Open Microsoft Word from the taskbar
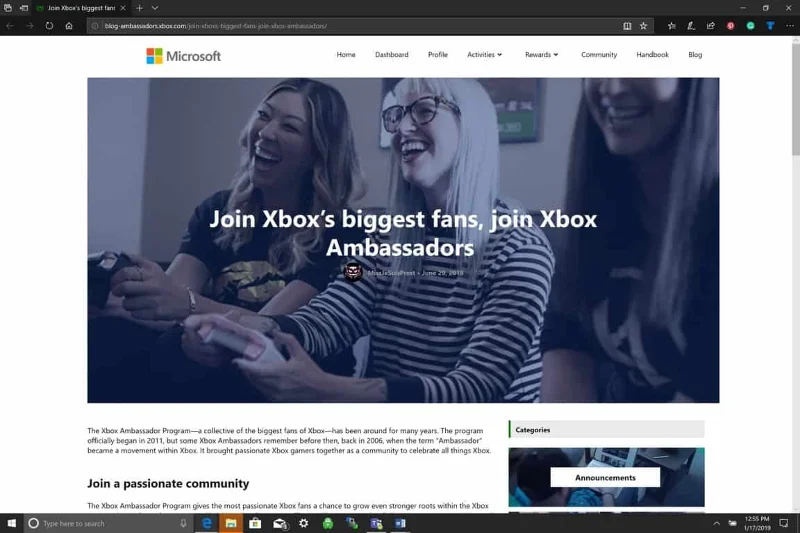This screenshot has width=800, height=533. pos(401,523)
